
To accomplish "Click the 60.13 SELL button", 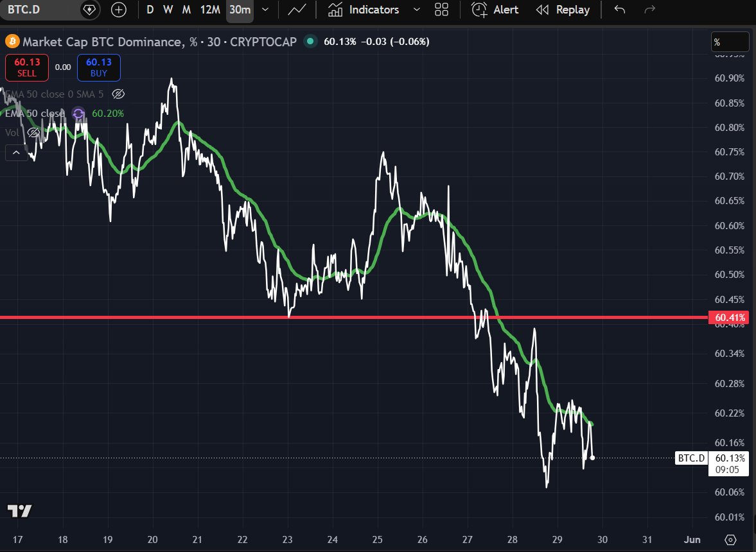I will [x=27, y=67].
